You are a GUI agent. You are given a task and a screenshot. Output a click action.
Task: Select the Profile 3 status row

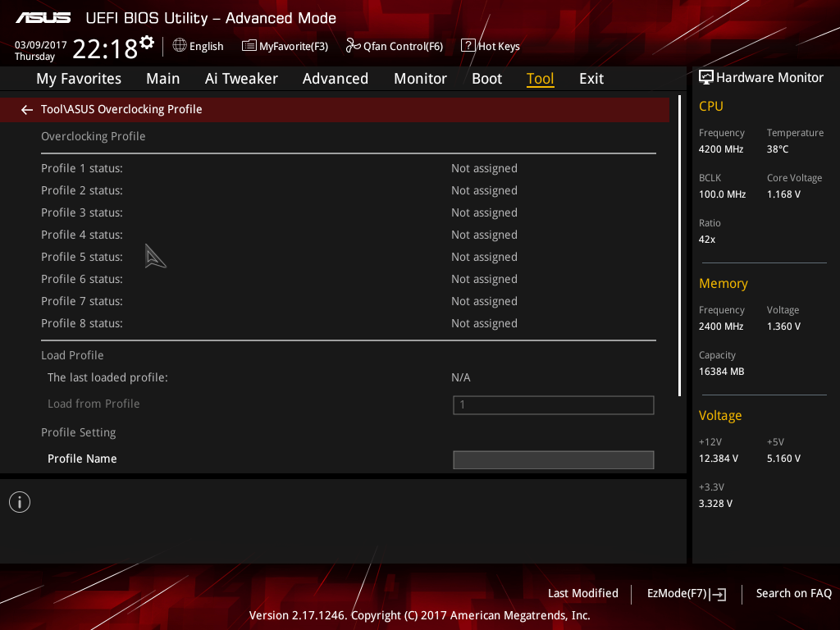(x=348, y=212)
